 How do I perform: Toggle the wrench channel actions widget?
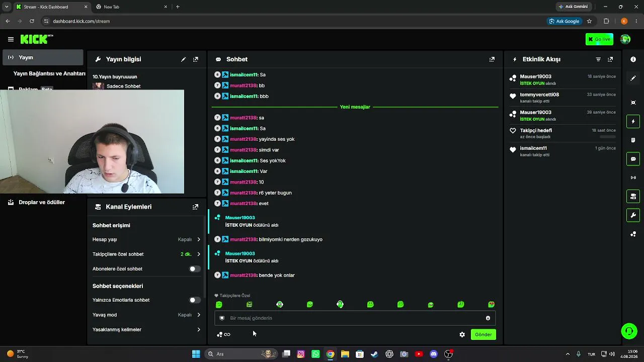pos(633,215)
